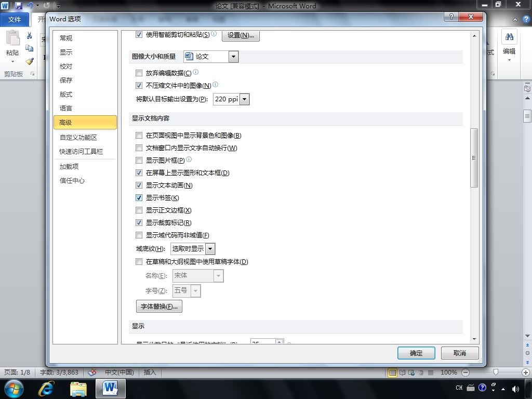
Task: Open the 名称 宋体 font dropdown
Action: 219,276
